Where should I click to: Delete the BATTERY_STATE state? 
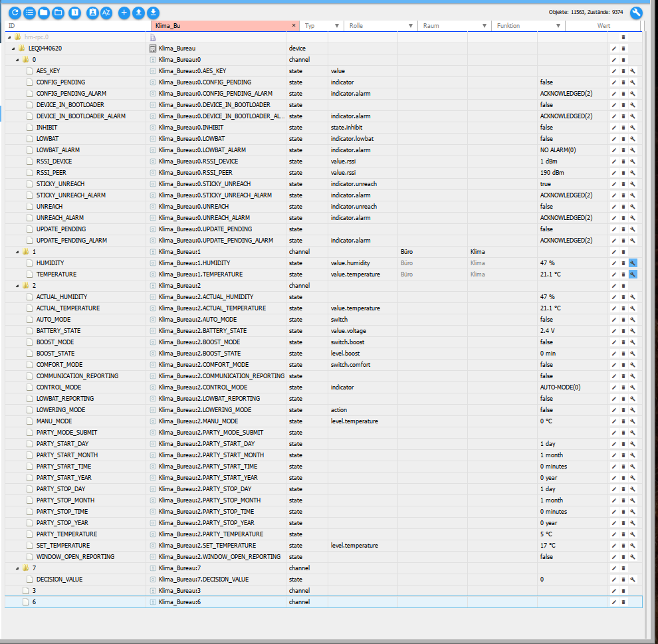click(x=623, y=331)
